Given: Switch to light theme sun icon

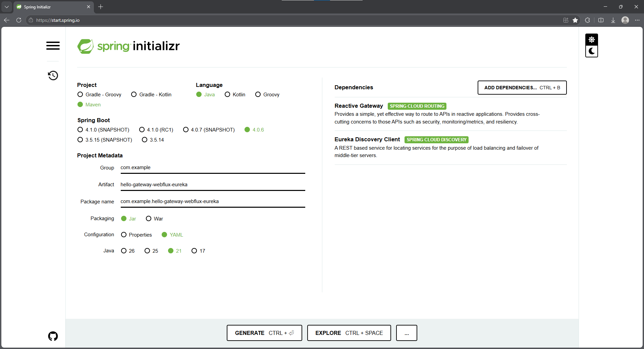Looking at the screenshot, I should click(591, 40).
